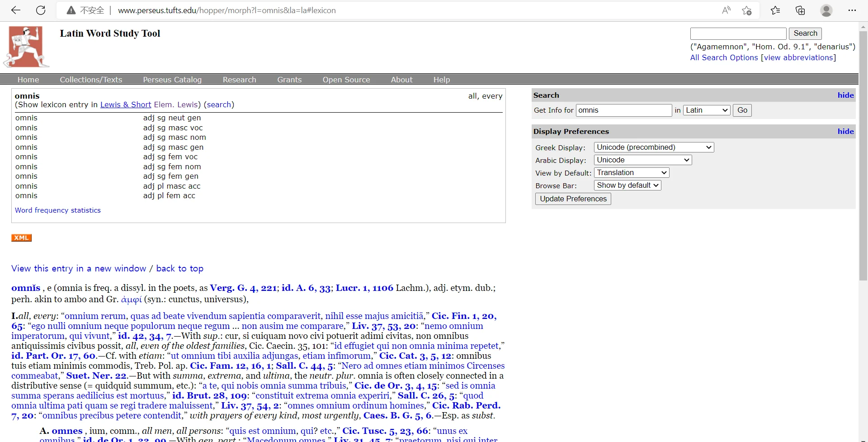Click the read aloud icon

pyautogui.click(x=726, y=10)
